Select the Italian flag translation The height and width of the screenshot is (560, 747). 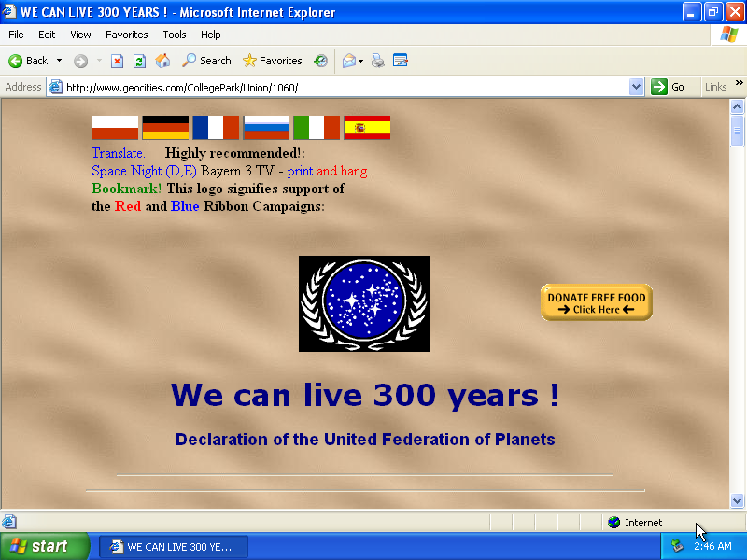[x=317, y=128]
